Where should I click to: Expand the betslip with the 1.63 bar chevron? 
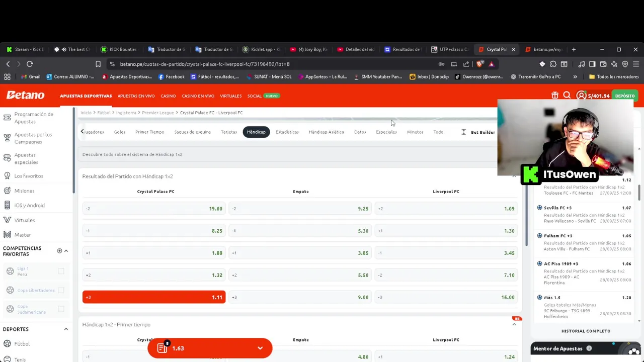(x=260, y=348)
